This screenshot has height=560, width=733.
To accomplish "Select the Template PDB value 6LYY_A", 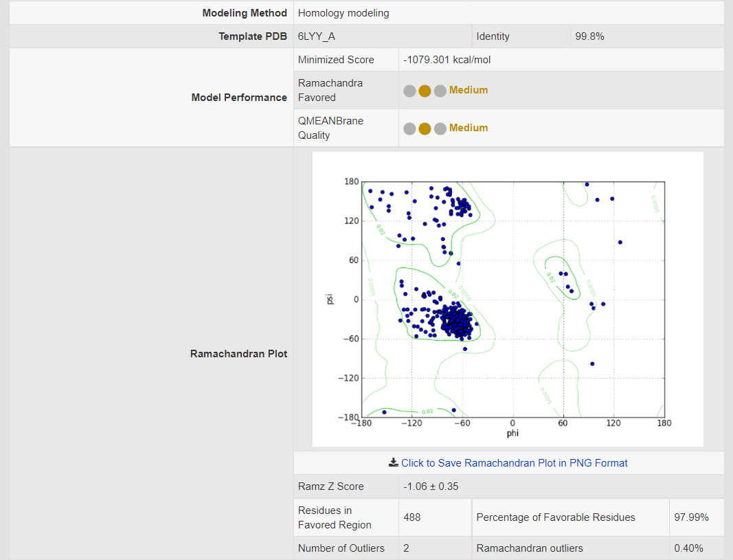I will tap(317, 36).
